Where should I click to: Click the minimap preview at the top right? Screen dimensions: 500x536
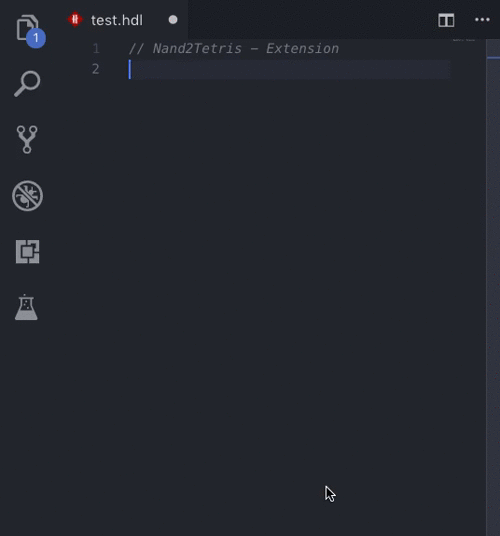coord(464,40)
